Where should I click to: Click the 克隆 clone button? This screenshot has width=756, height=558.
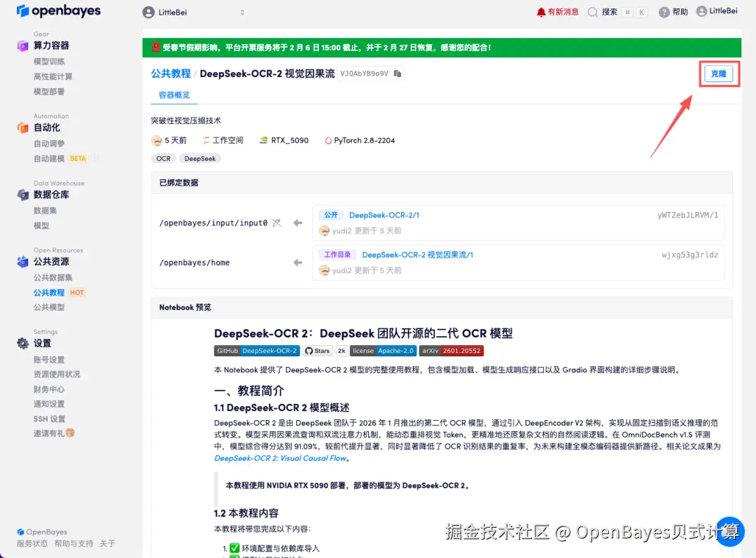tap(718, 74)
